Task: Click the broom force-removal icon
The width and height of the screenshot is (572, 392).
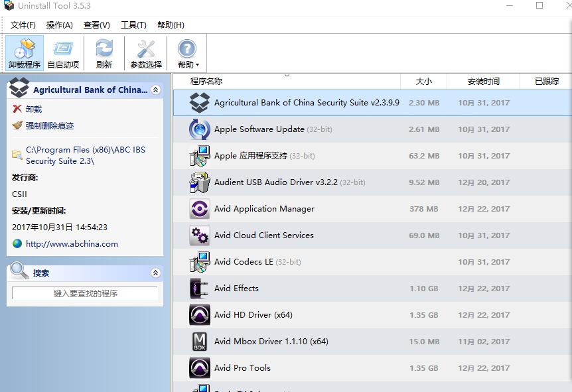Action: [x=17, y=125]
